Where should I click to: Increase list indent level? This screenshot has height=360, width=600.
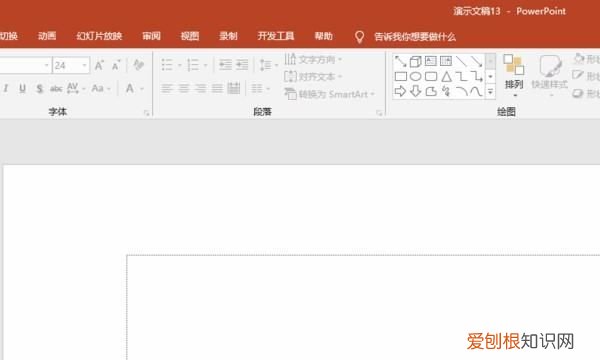pyautogui.click(x=242, y=65)
